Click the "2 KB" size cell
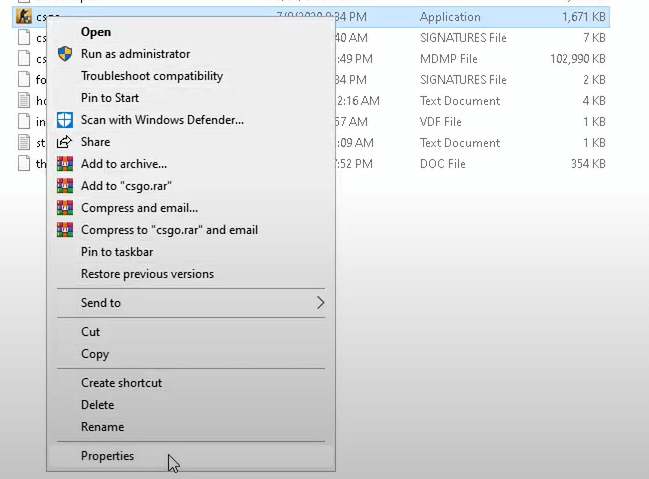This screenshot has height=479, width=649. [594, 79]
